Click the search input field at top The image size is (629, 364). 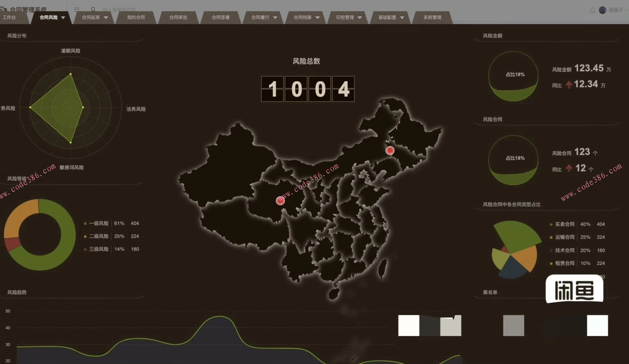pos(120,9)
